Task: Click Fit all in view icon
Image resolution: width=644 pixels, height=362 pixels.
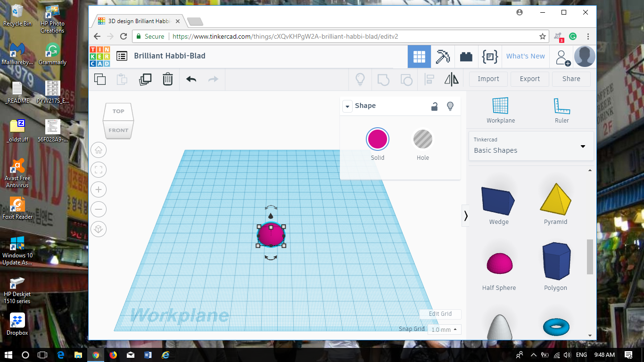Action: [x=99, y=170]
